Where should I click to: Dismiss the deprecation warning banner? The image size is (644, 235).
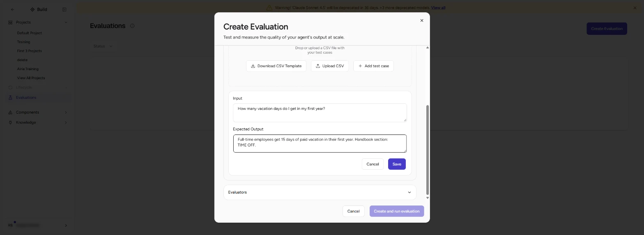point(635,8)
